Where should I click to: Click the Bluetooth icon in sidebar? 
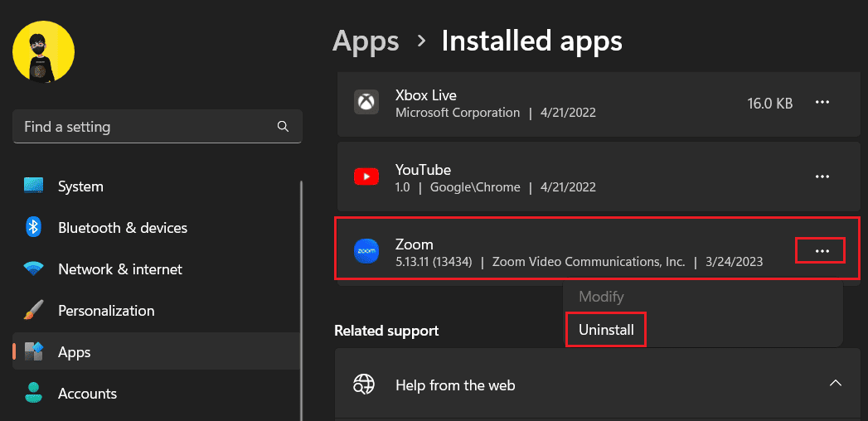pyautogui.click(x=34, y=227)
